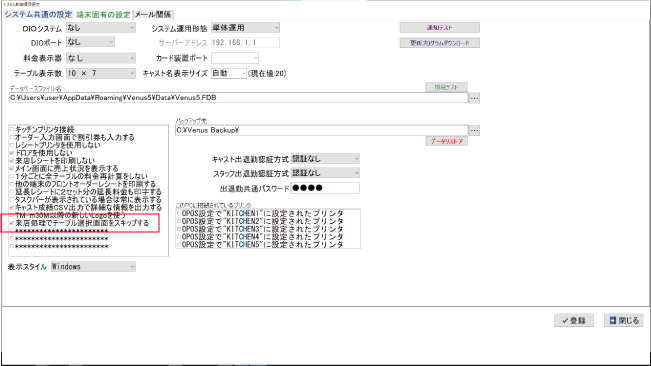Screen dimensions: 651x366
Task: Click the browse button beside backup folder path
Action: point(474,130)
